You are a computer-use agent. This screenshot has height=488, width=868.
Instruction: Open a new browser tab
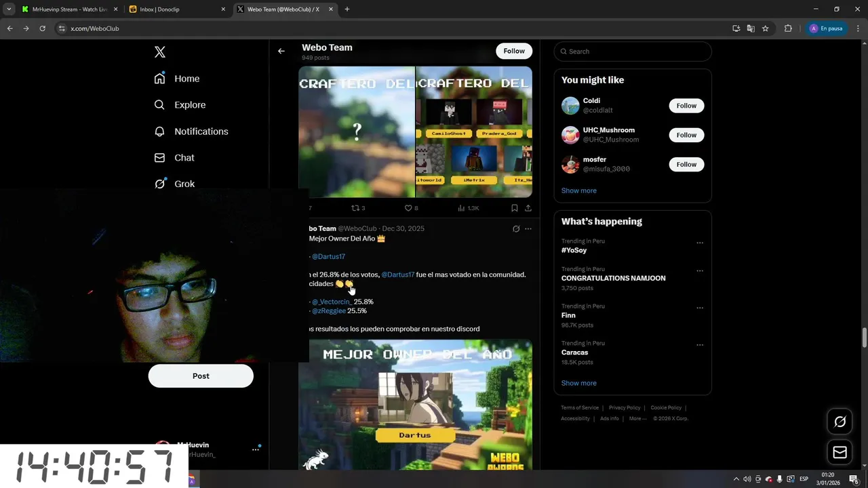point(347,9)
